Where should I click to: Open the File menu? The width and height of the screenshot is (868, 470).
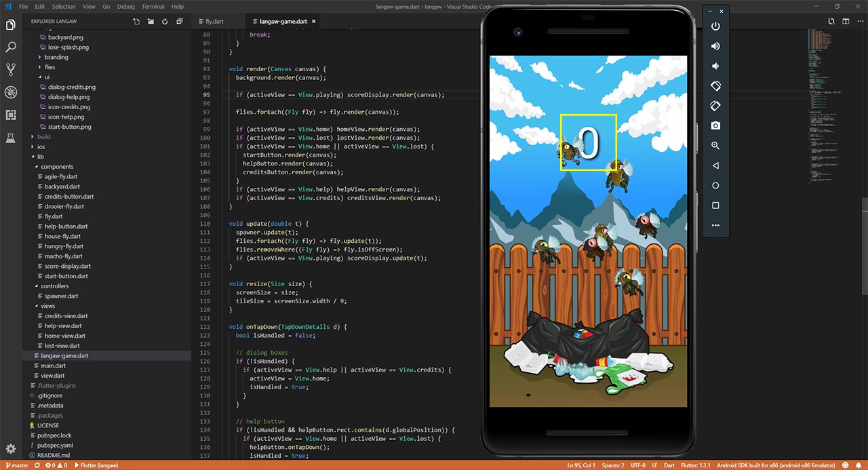click(x=23, y=6)
